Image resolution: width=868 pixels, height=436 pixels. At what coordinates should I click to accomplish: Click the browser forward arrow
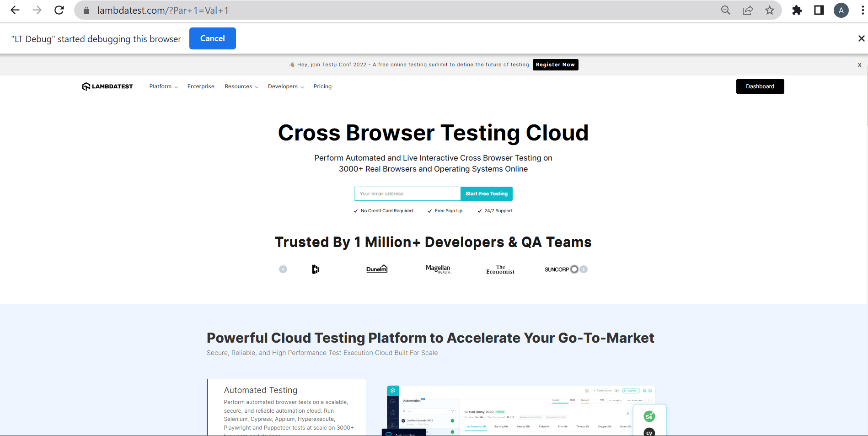pos(37,10)
